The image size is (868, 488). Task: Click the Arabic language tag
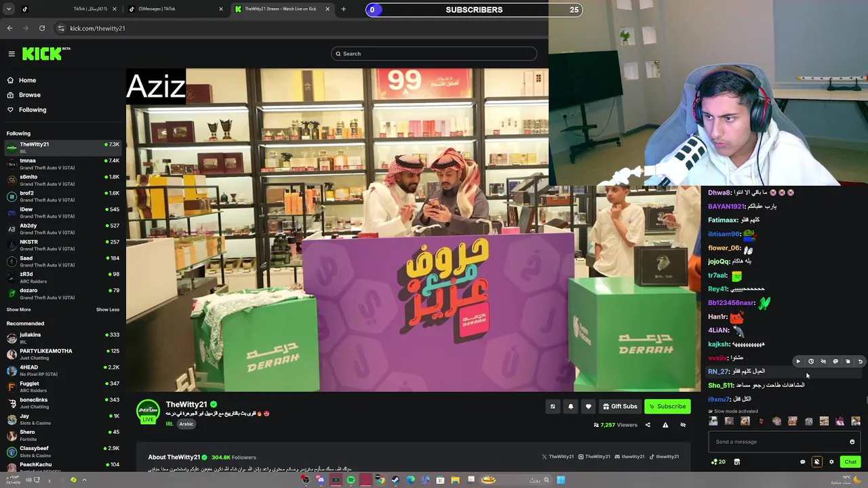click(186, 424)
